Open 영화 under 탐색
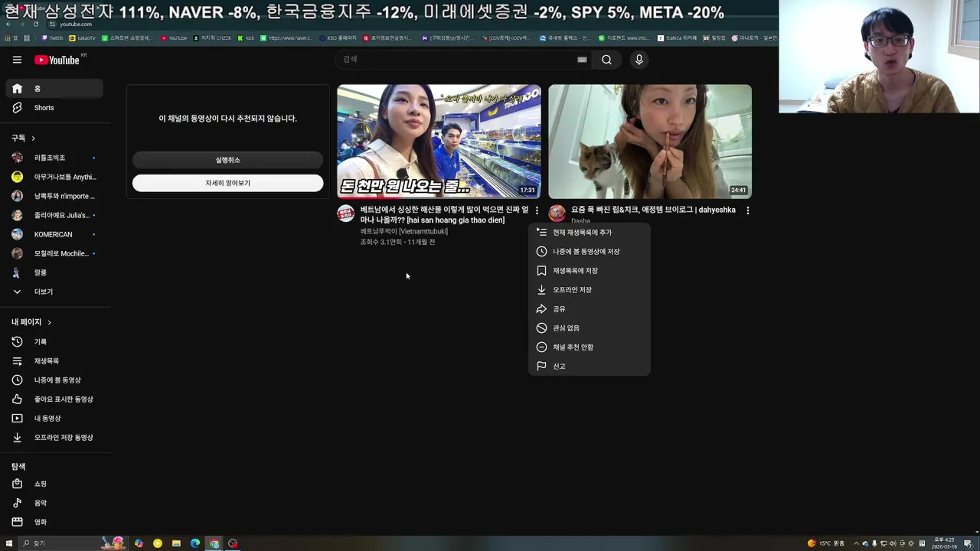The image size is (980, 551). (54, 522)
